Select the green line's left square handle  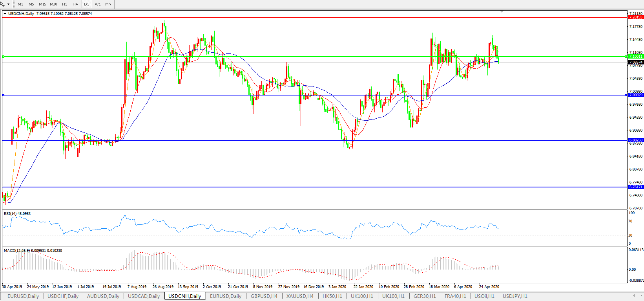tap(3, 57)
